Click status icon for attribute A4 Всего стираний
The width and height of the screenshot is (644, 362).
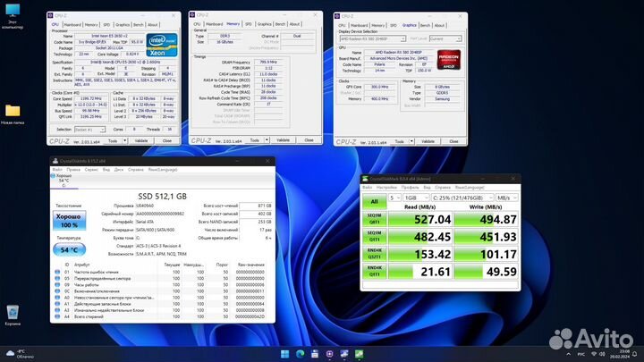[57, 316]
